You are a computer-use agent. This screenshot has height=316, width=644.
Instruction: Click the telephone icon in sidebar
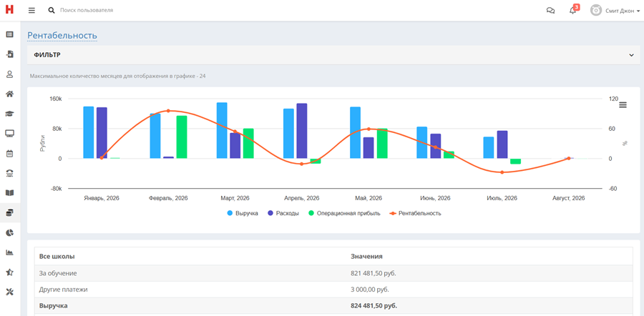click(10, 173)
